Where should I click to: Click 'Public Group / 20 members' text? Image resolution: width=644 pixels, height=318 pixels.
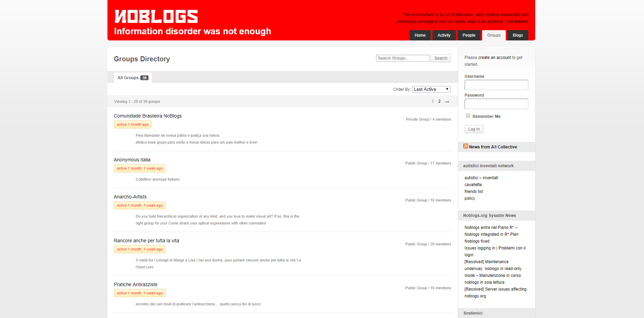(x=428, y=244)
